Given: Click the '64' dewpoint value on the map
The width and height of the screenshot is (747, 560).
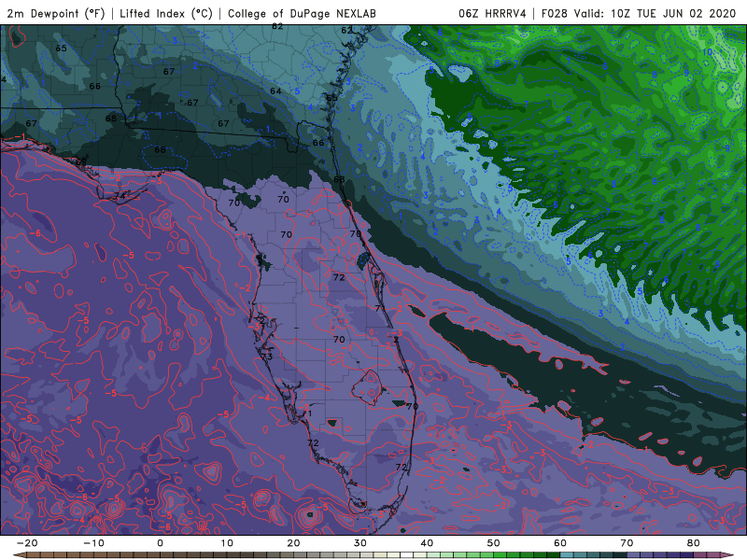Looking at the screenshot, I should click(x=275, y=91).
